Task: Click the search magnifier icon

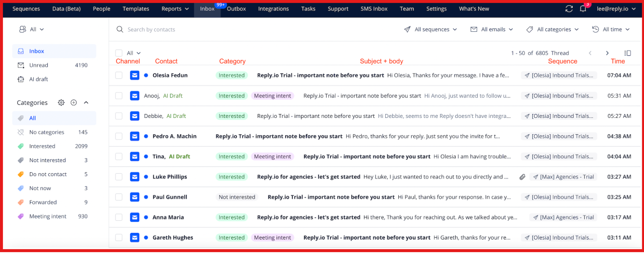Action: pyautogui.click(x=120, y=29)
